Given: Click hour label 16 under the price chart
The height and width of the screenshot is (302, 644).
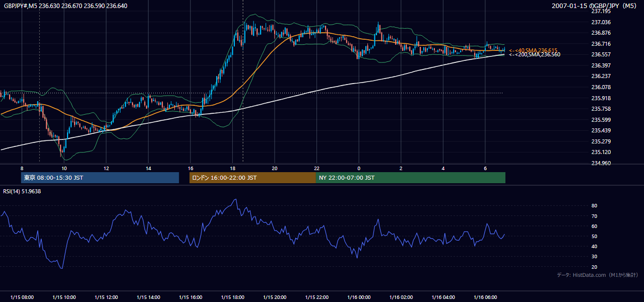Looking at the screenshot, I should tap(190, 168).
